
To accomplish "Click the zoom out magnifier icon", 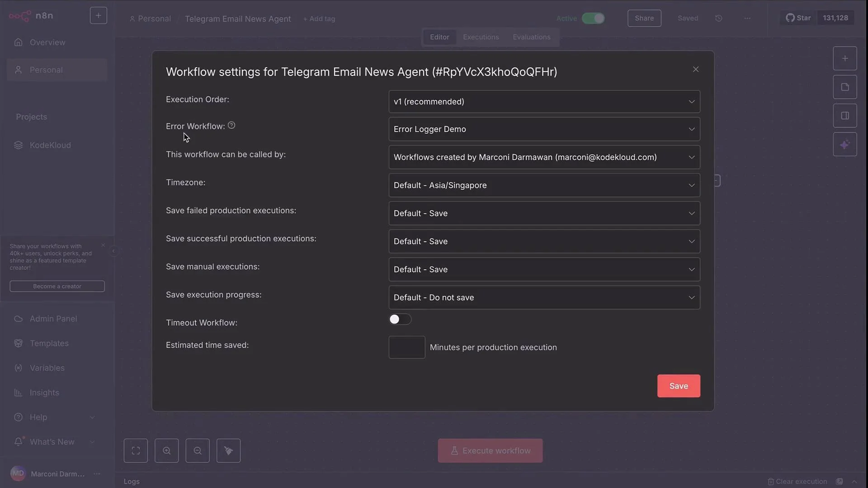I will [x=198, y=450].
